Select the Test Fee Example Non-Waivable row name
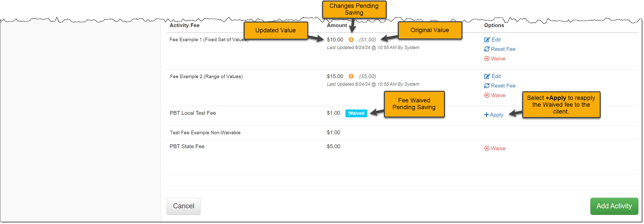Screen dimensions: 644x224 pyautogui.click(x=205, y=133)
